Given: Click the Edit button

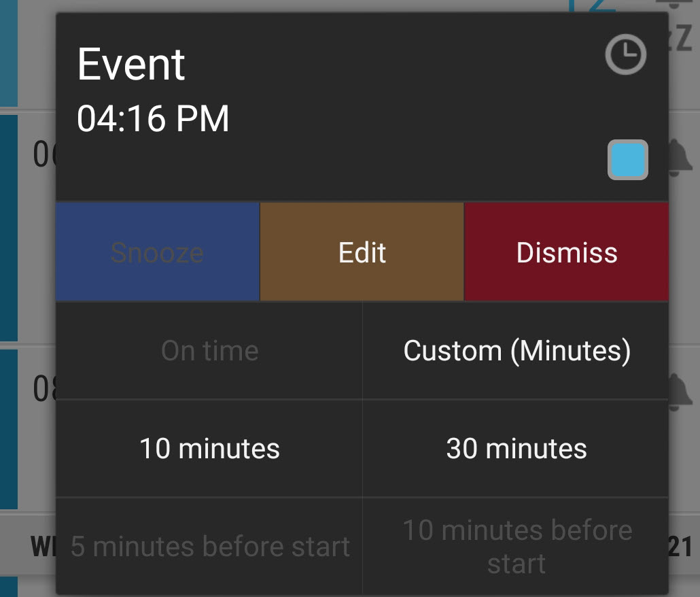Looking at the screenshot, I should tap(362, 252).
